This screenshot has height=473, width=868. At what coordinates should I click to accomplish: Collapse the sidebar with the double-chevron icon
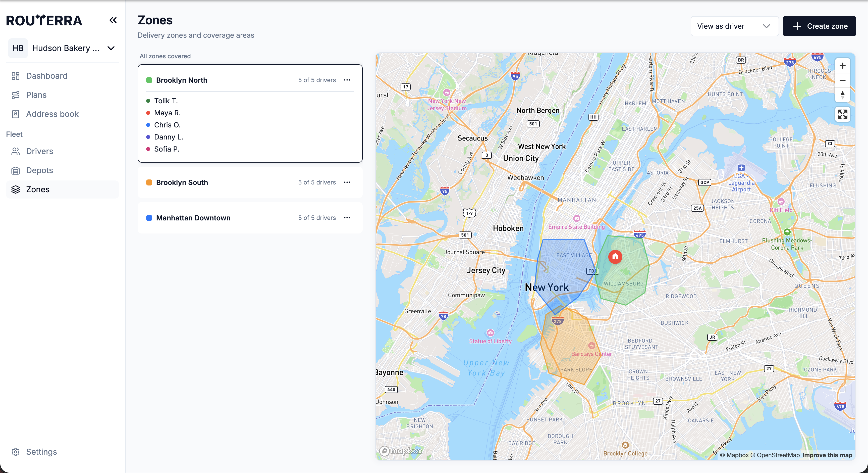tap(113, 20)
